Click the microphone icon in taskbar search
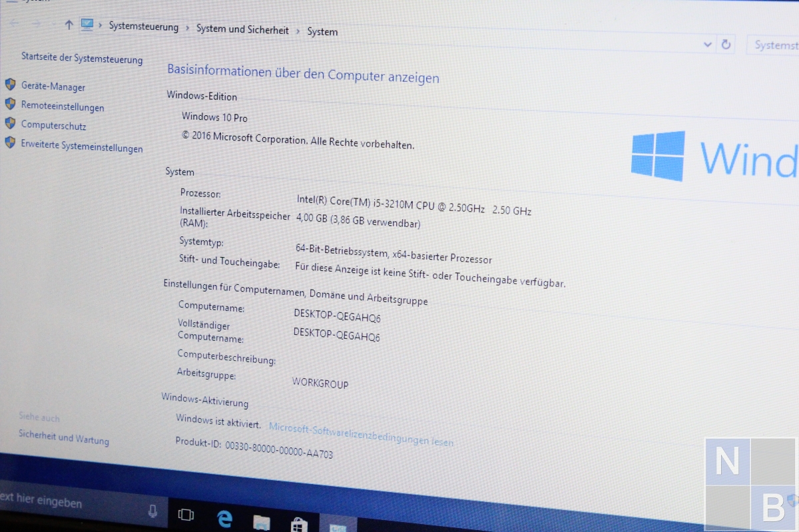The height and width of the screenshot is (532, 799). 152,511
